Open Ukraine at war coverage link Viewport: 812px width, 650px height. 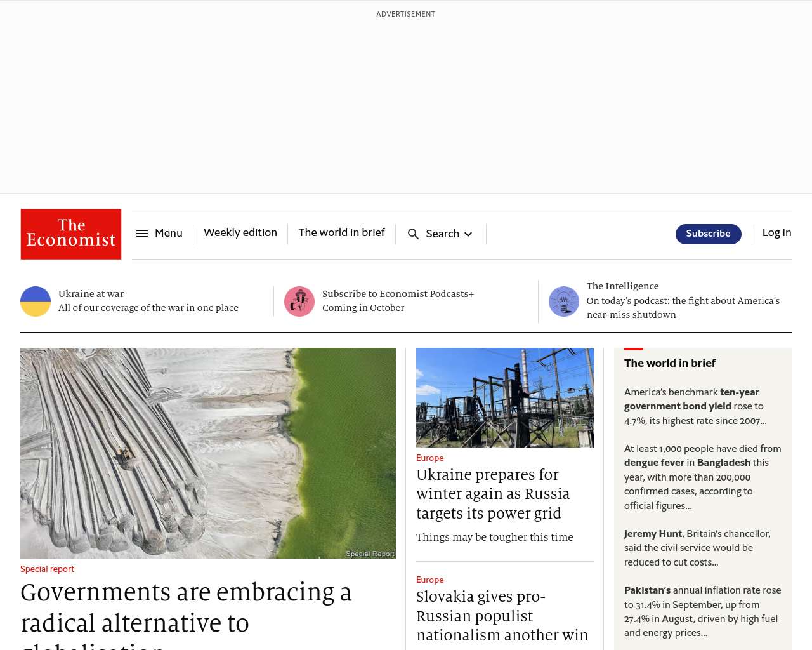[91, 294]
